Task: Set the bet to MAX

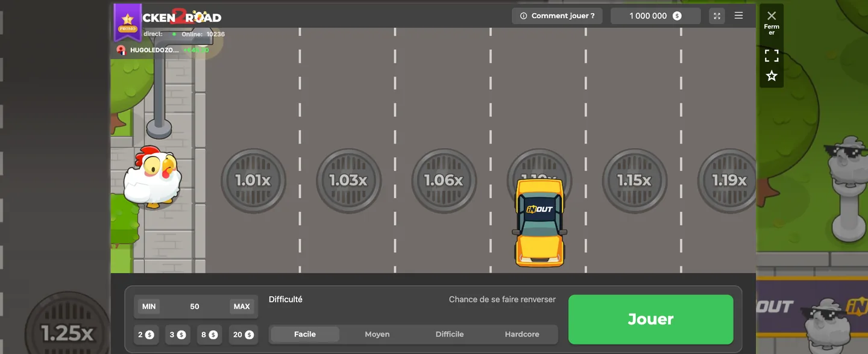Action: (242, 306)
